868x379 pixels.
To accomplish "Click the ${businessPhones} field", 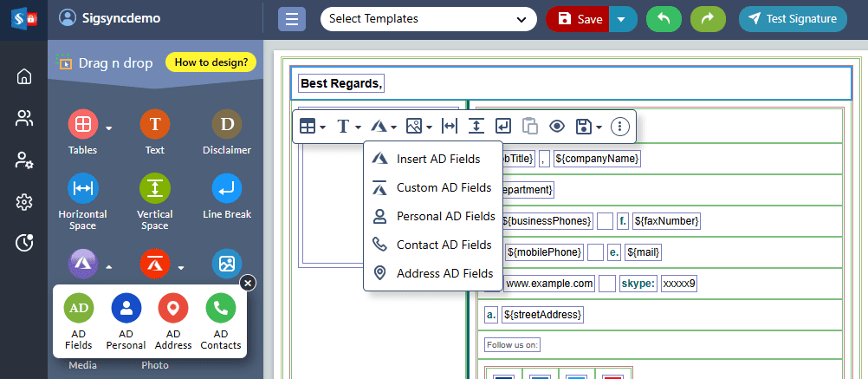I will point(547,221).
